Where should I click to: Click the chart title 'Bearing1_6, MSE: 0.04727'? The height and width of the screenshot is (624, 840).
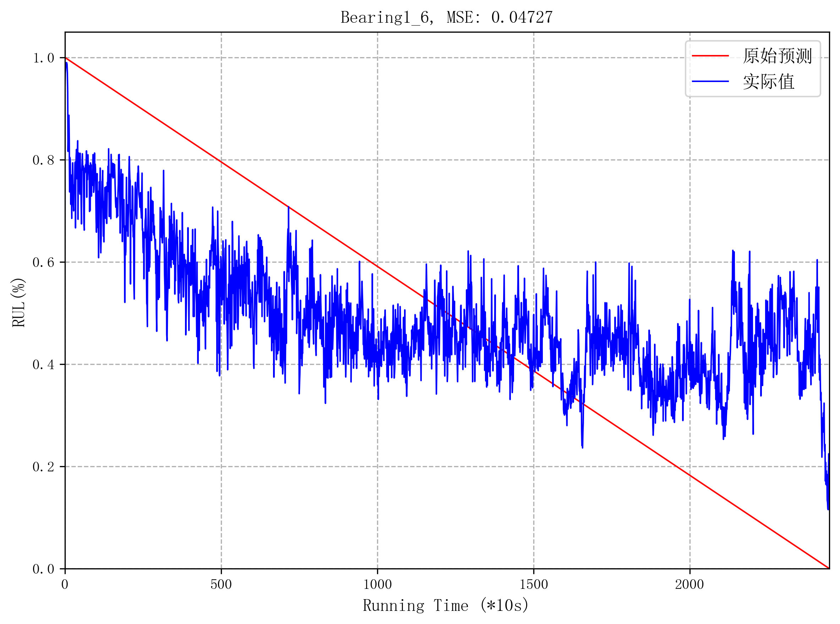coord(447,17)
